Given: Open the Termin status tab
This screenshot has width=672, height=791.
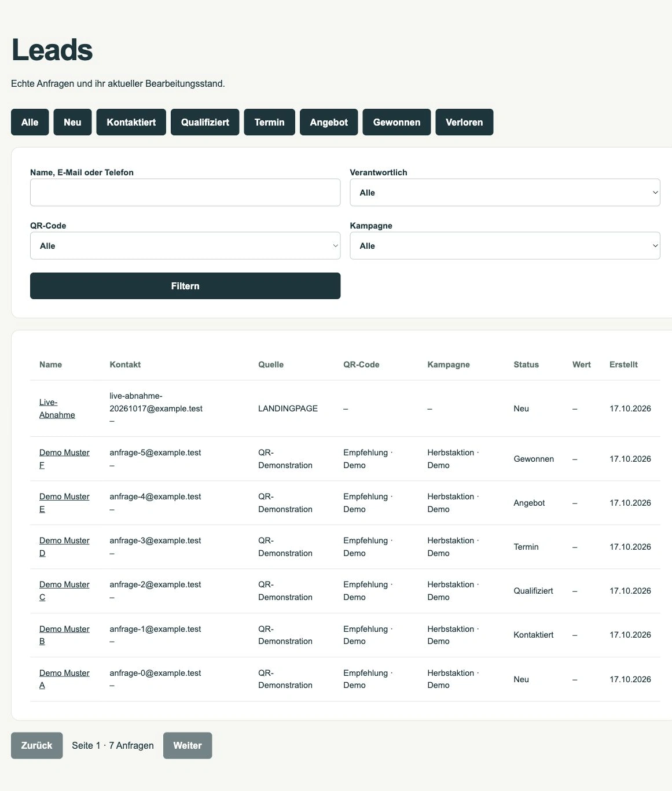Looking at the screenshot, I should (269, 122).
